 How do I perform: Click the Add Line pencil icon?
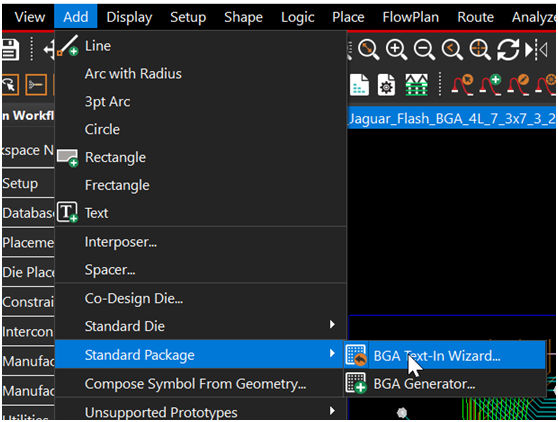tap(68, 46)
